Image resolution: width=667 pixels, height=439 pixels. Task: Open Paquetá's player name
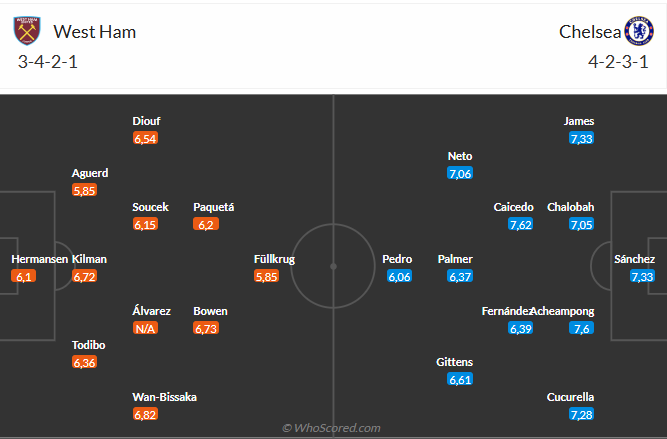pos(214,207)
